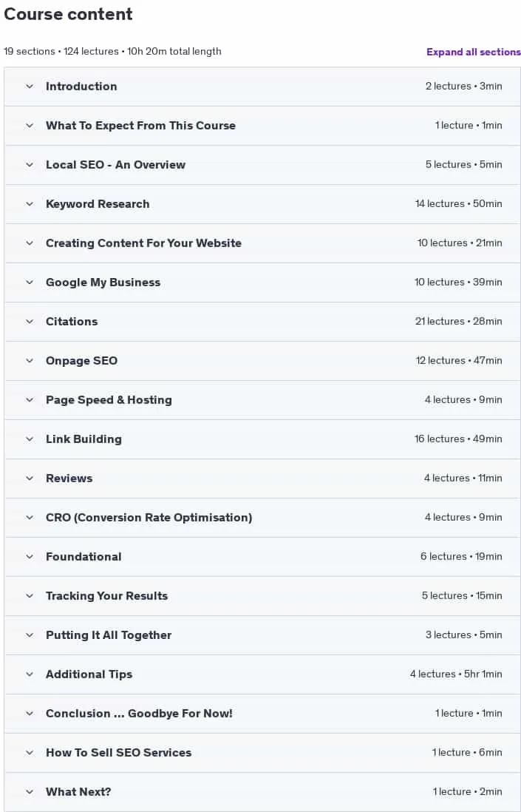
Task: Click the chevron beside What Next?
Action: pos(30,792)
